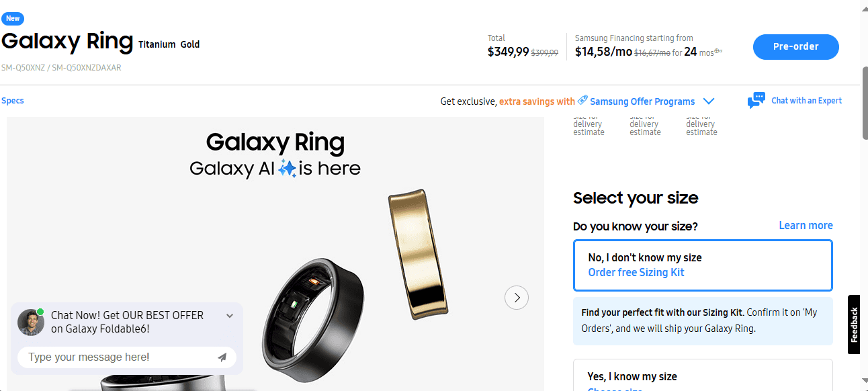The image size is (868, 391).
Task: Click the blue New badge above Galaxy Ring
Action: [x=12, y=18]
